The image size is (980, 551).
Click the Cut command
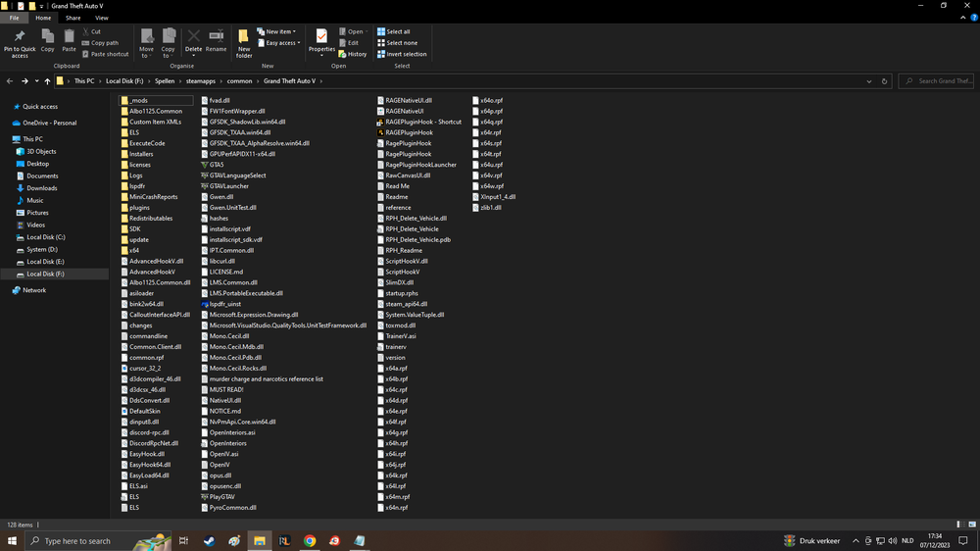(91, 31)
